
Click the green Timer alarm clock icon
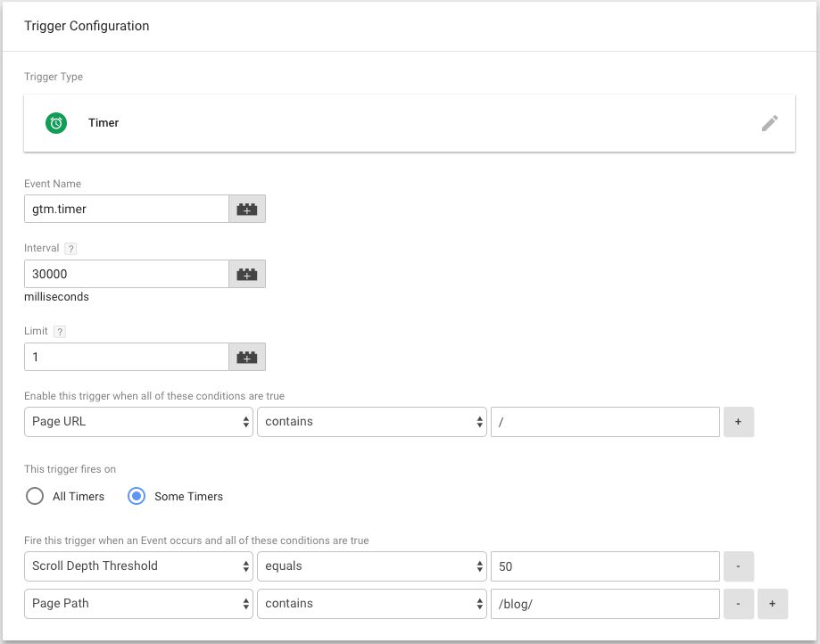click(56, 123)
